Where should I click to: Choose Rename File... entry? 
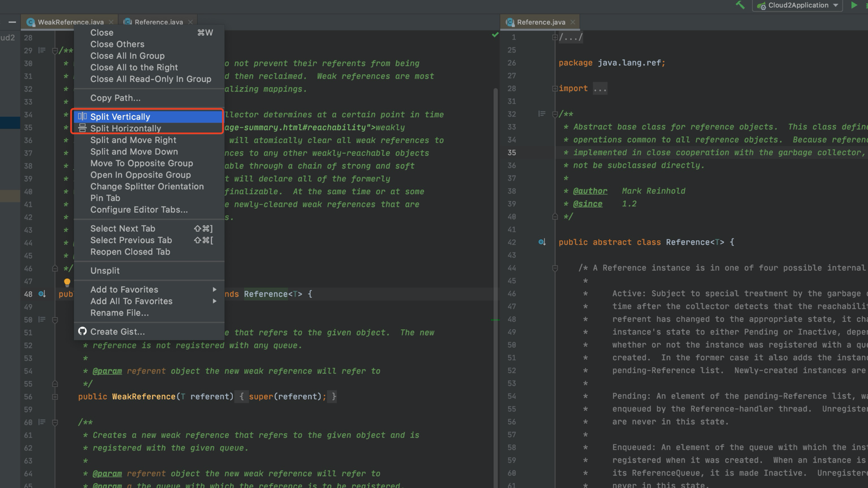pos(149,313)
